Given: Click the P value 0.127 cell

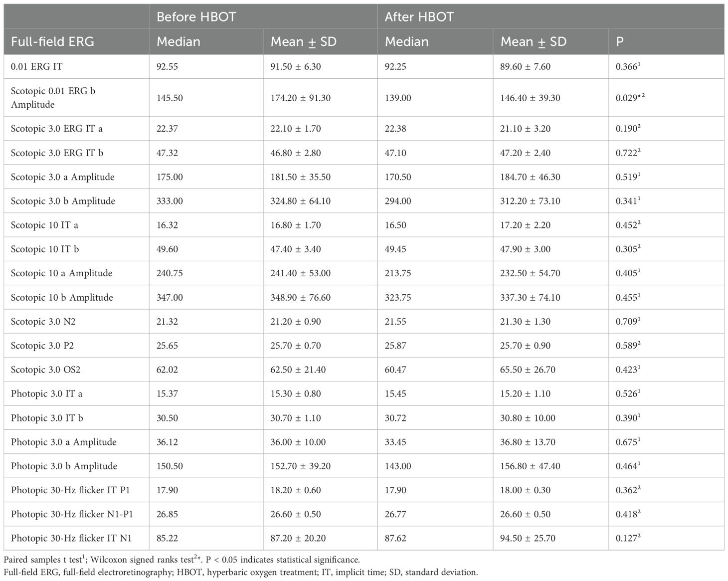Looking at the screenshot, I should 628,538.
